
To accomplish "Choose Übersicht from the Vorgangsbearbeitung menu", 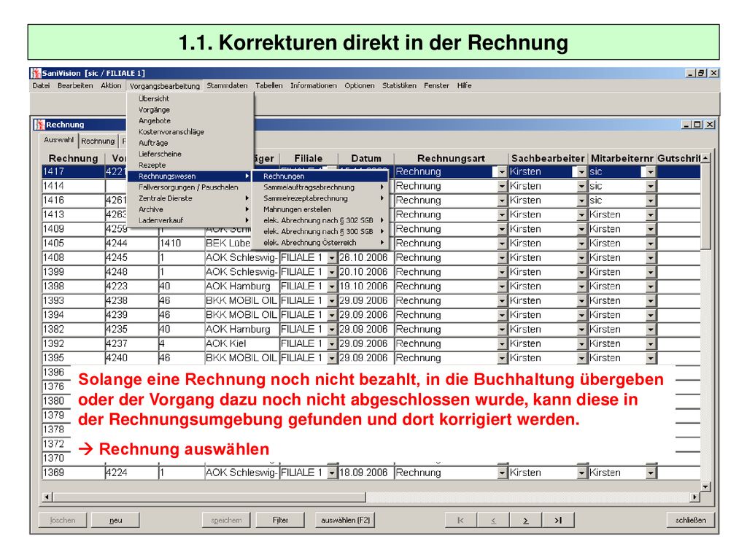I will 190,98.
